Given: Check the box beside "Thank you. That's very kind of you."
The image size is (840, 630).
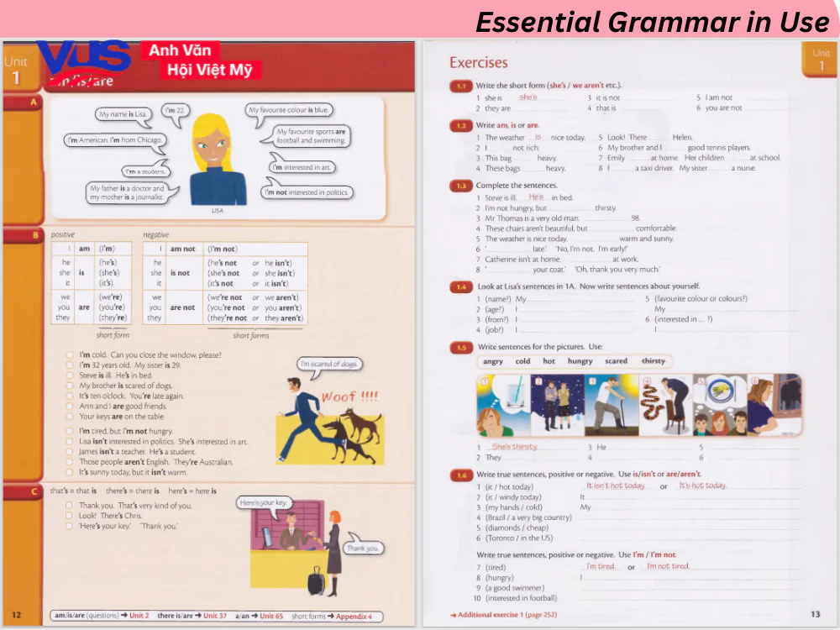Looking at the screenshot, I should [x=70, y=503].
